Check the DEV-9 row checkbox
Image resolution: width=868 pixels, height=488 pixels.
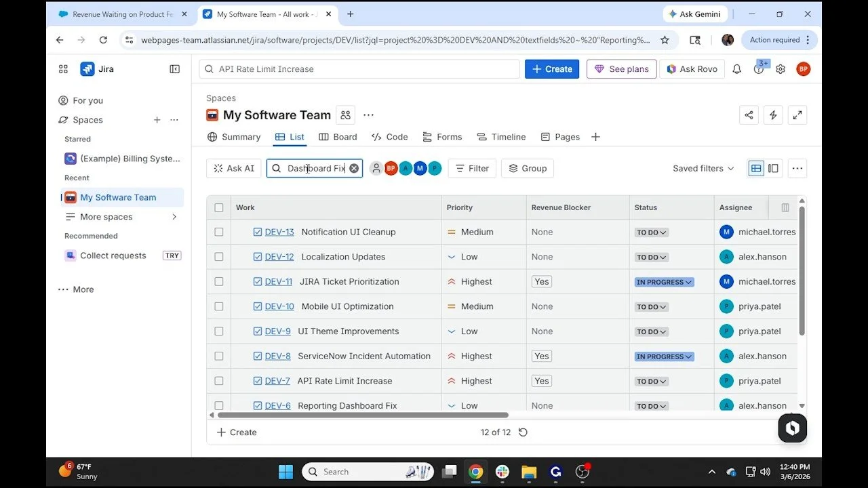(x=218, y=331)
